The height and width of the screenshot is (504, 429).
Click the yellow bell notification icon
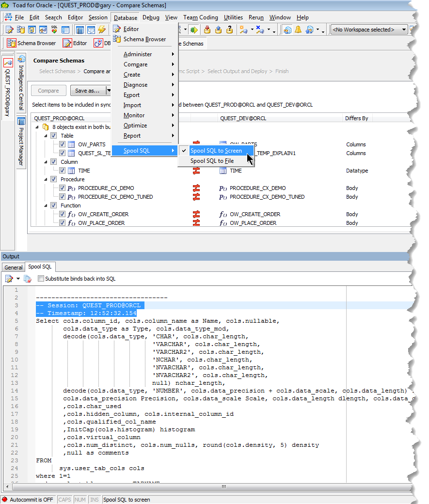(298, 30)
